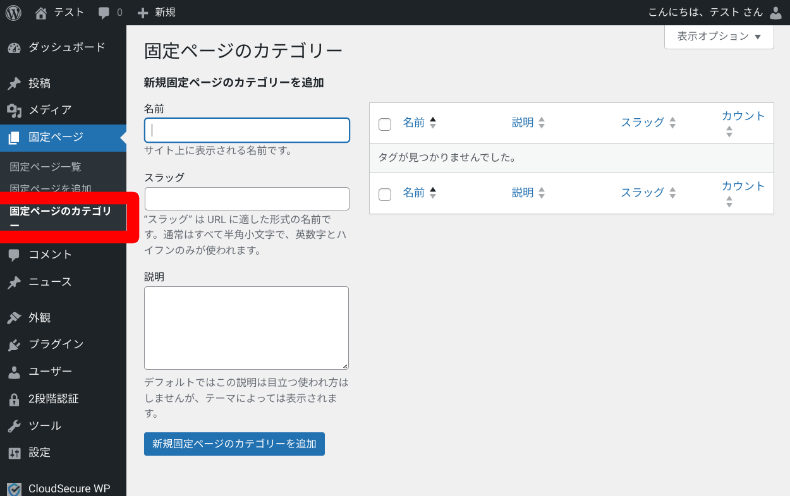790x496 pixels.
Task: Focus the スラッグ input field
Action: point(247,199)
